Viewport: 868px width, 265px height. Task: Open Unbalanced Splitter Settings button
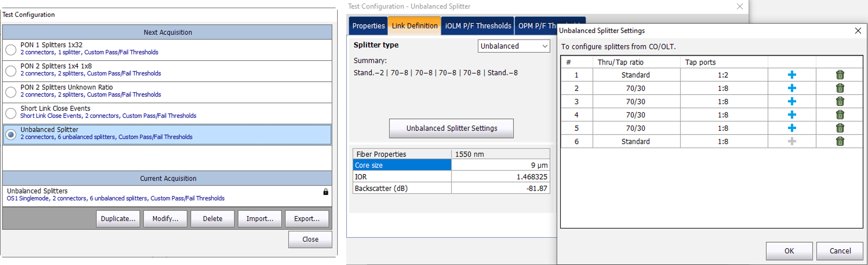[451, 128]
